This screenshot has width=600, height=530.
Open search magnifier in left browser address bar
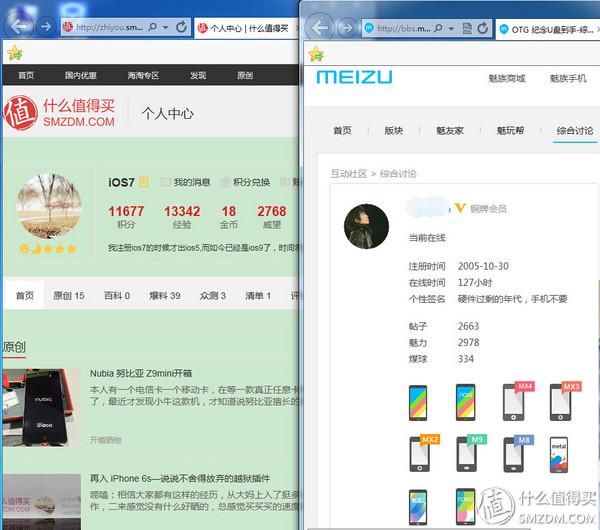153,27
